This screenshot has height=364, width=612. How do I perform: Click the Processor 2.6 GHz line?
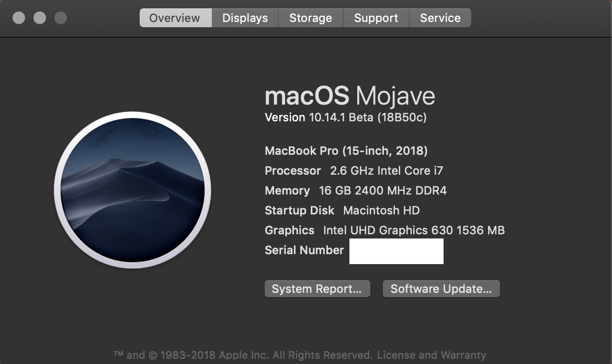click(354, 170)
